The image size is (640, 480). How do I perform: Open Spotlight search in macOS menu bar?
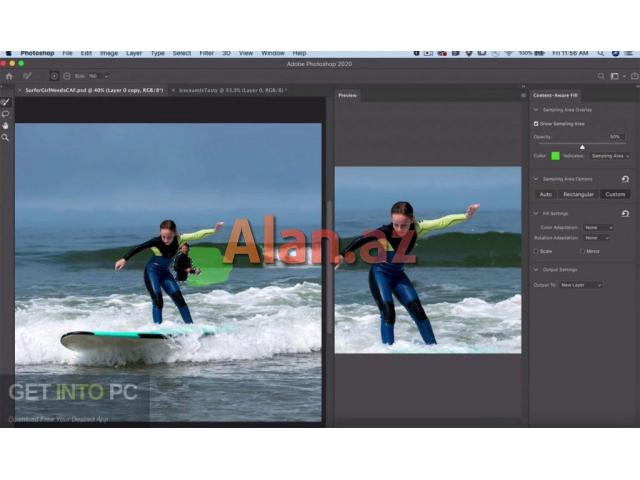600,53
